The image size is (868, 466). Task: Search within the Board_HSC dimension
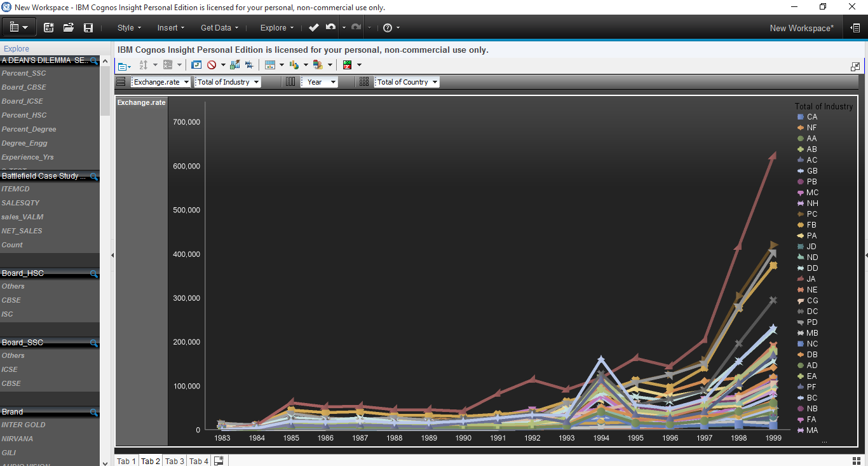(x=94, y=273)
